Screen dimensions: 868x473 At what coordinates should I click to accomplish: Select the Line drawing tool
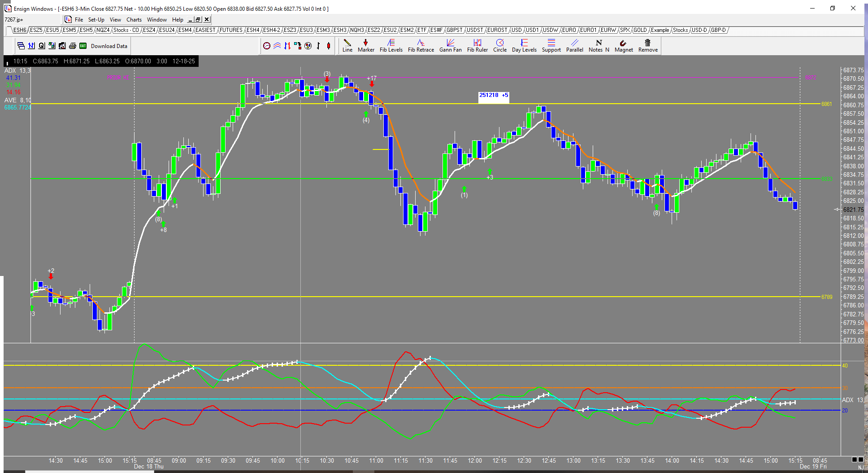347,45
